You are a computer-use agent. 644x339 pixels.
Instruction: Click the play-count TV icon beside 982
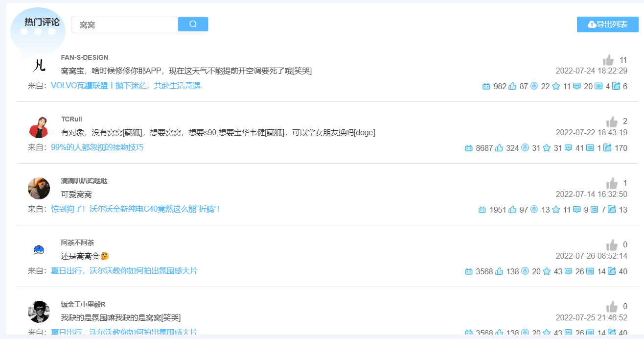(x=486, y=86)
